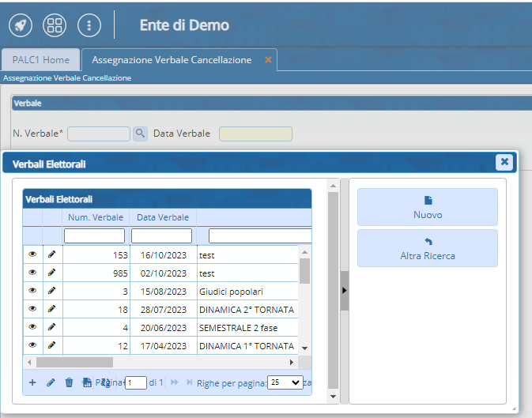Click the plus add icon in grid footer
The image size is (532, 418).
tap(32, 382)
